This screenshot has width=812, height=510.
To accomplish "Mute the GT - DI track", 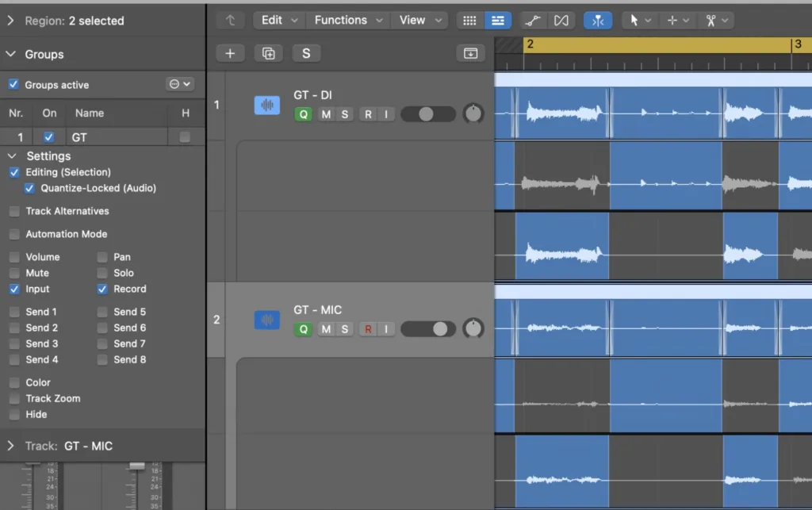I will [326, 114].
